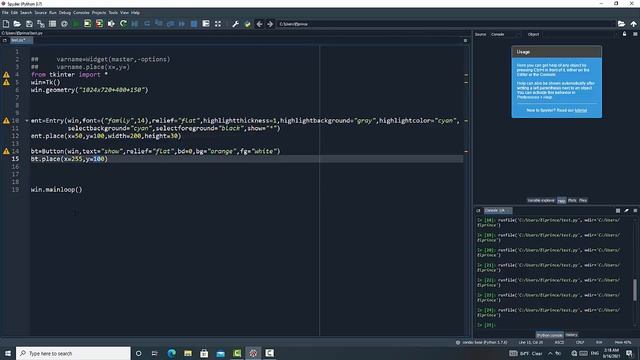640x360 pixels.
Task: Open the Consoles menu
Action: point(81,13)
